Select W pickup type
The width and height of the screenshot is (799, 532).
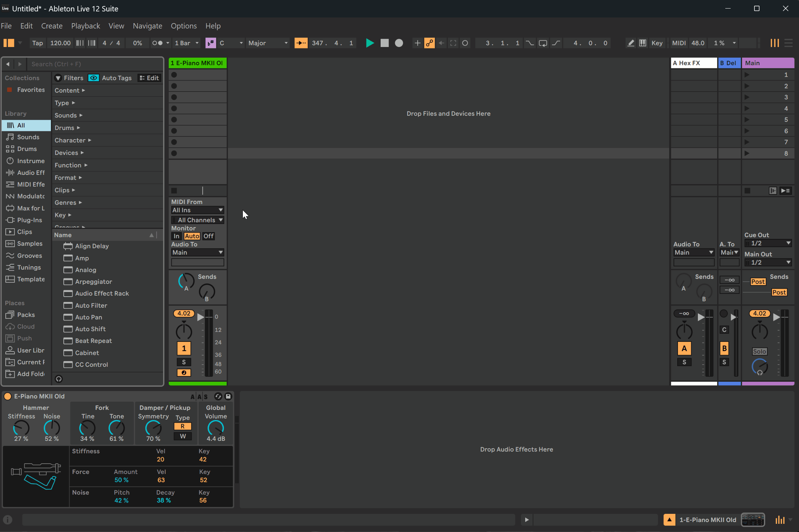tap(183, 436)
